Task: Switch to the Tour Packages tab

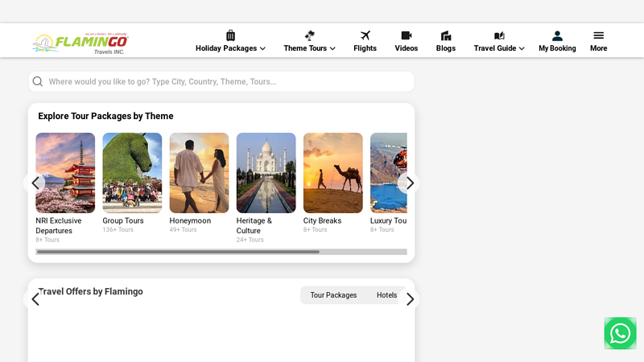Action: 333,295
